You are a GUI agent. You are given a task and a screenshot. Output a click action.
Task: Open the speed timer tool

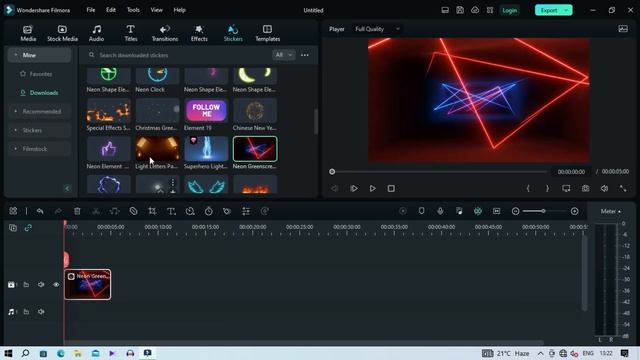pyautogui.click(x=209, y=211)
